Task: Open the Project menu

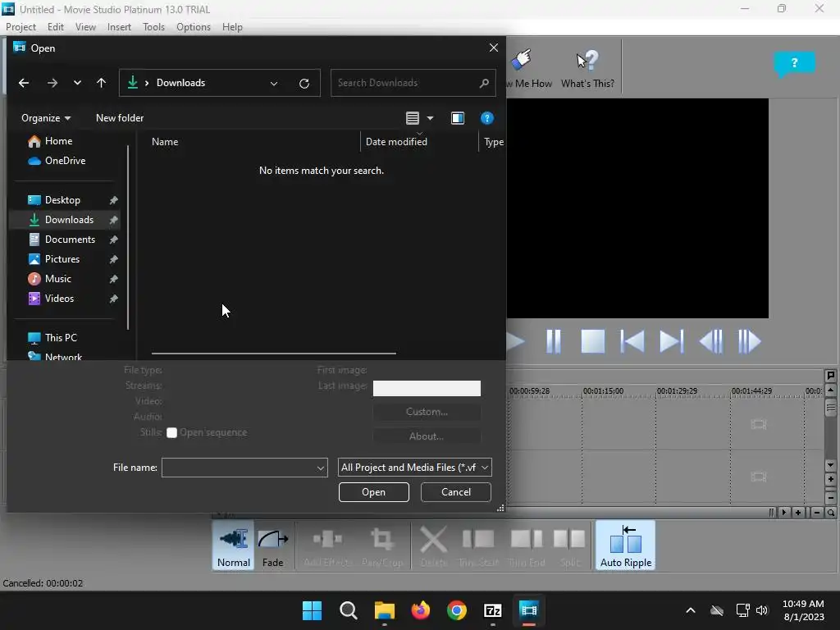Action: pyautogui.click(x=21, y=27)
